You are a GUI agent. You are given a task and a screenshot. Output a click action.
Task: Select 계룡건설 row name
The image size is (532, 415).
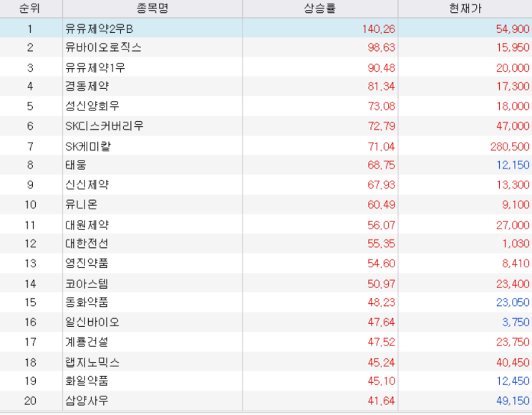pyautogui.click(x=87, y=342)
